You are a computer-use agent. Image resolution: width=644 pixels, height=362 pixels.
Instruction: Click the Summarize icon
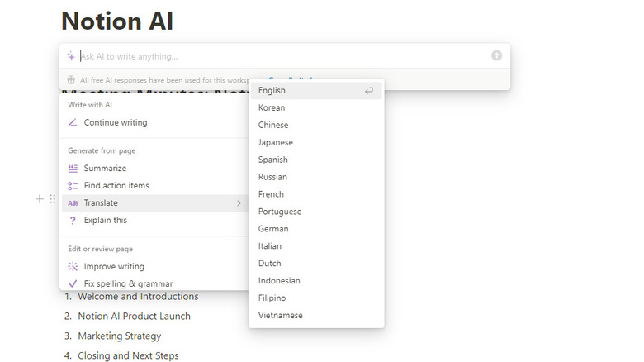click(x=73, y=169)
